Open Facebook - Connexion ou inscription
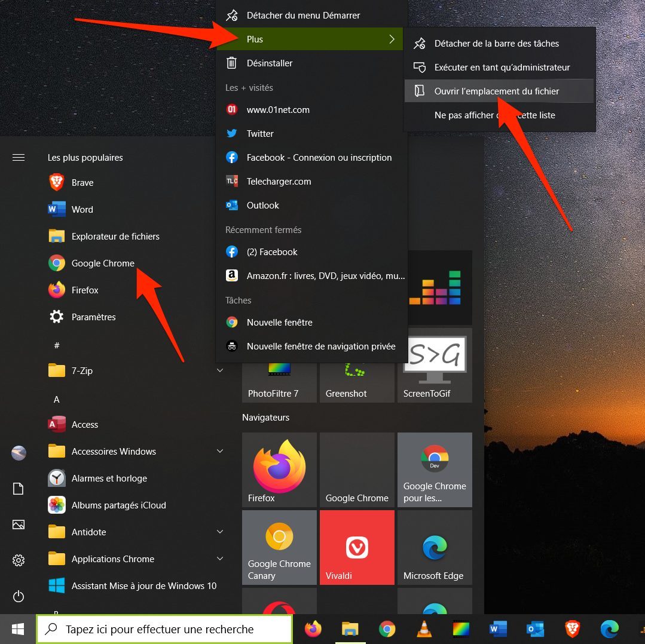The width and height of the screenshot is (645, 644). (x=312, y=157)
